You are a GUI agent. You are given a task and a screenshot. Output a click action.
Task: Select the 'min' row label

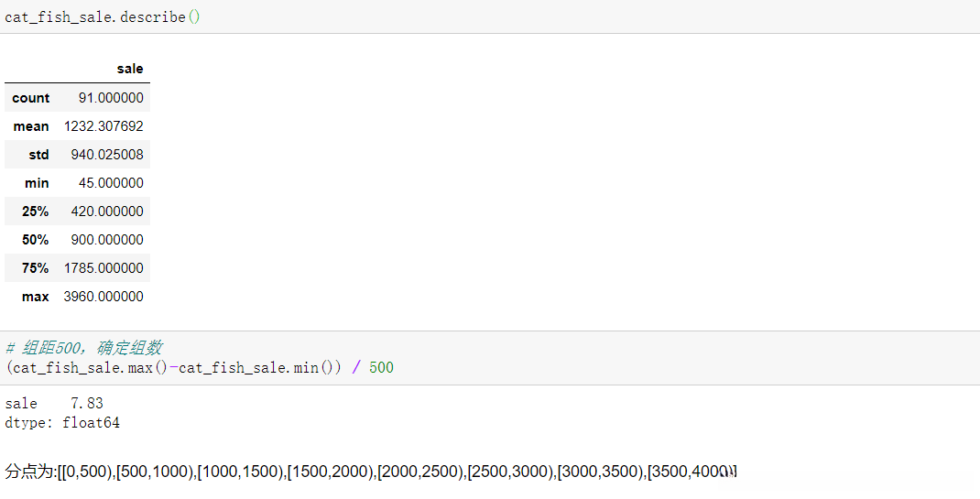click(37, 183)
